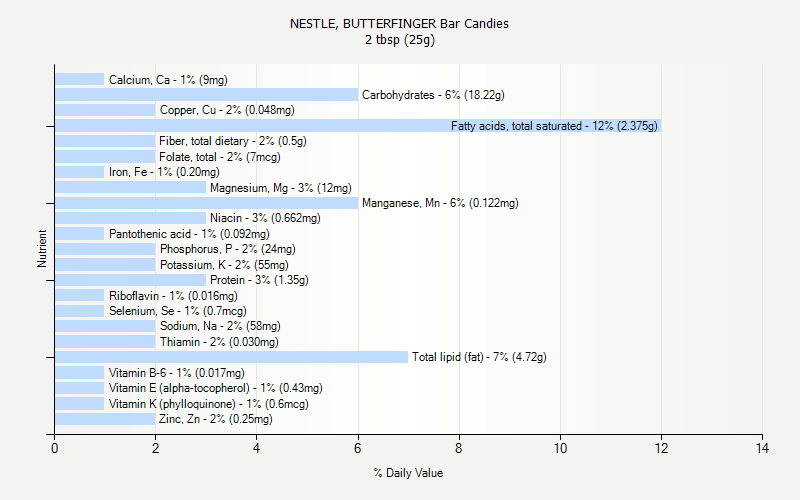This screenshot has width=800, height=500.
Task: Select the Vitamin K (phylloquinone) label
Action: pyautogui.click(x=209, y=404)
